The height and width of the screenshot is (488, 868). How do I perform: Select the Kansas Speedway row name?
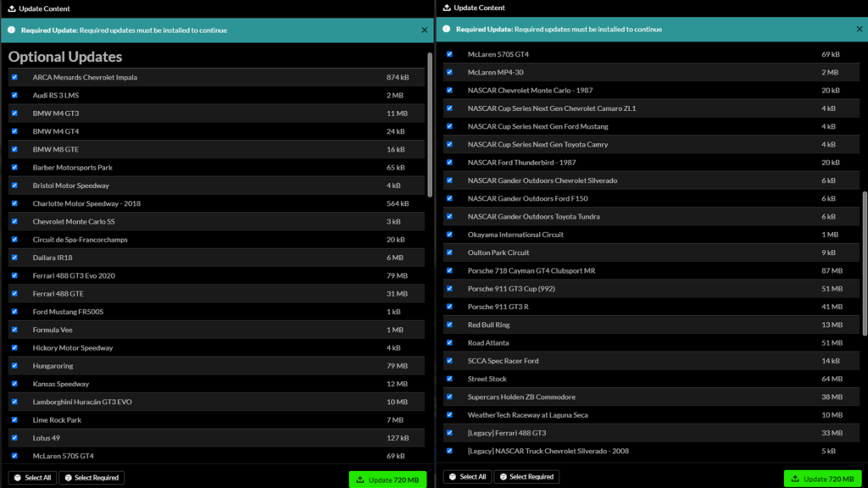tap(61, 384)
